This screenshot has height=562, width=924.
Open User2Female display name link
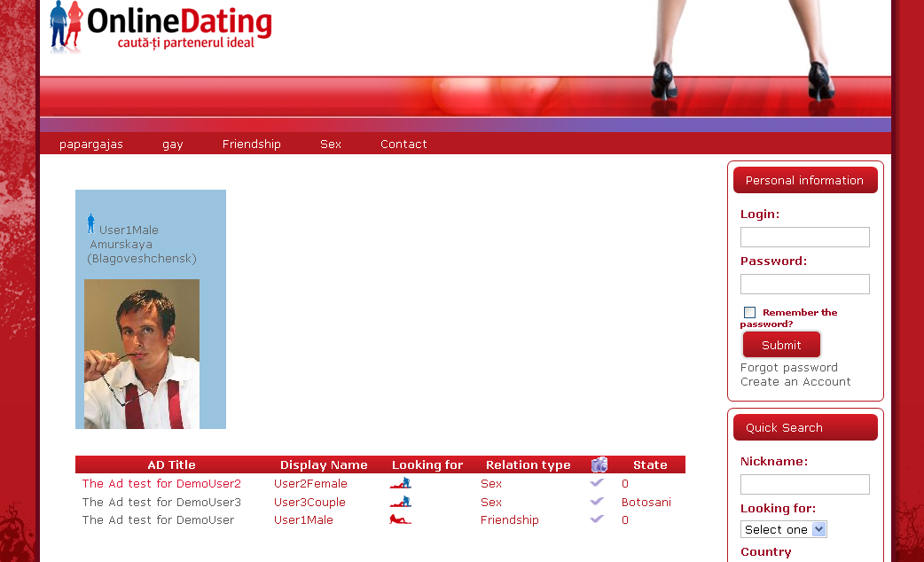310,484
